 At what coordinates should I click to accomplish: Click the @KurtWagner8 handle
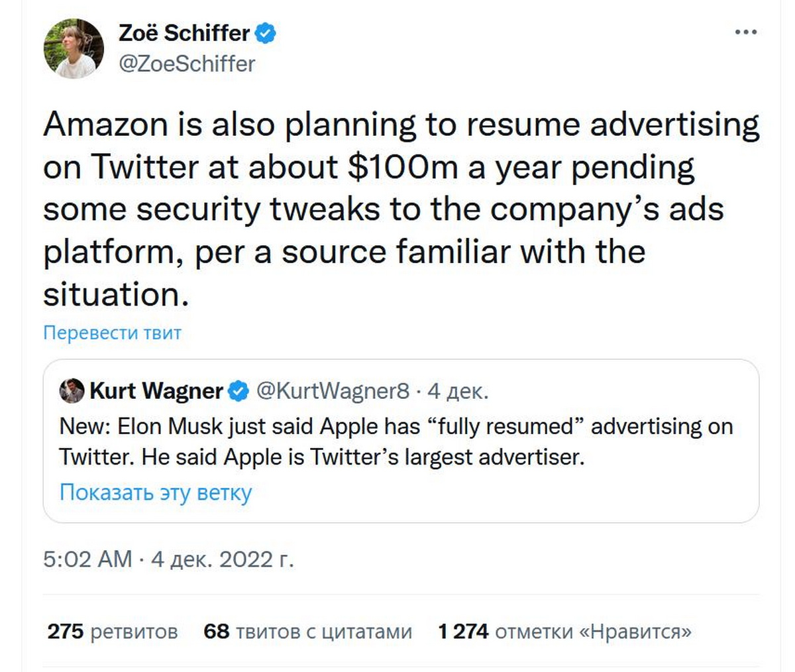coord(333,391)
